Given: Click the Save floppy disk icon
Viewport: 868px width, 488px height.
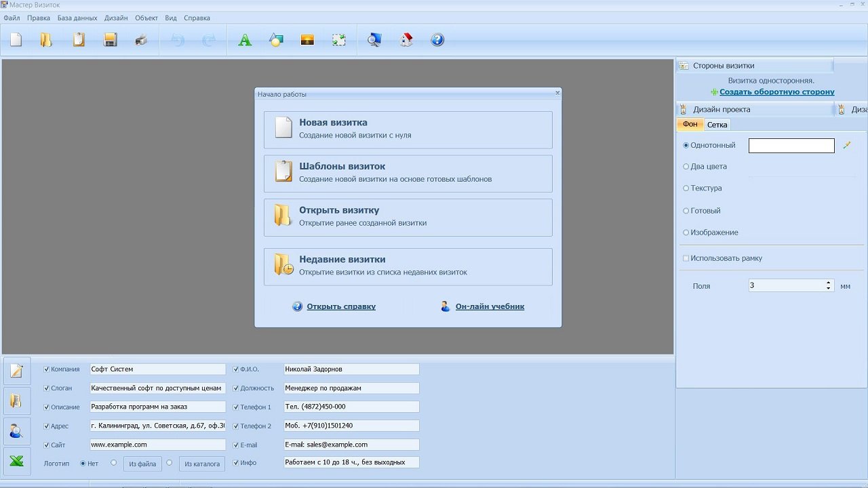Looking at the screenshot, I should point(111,41).
